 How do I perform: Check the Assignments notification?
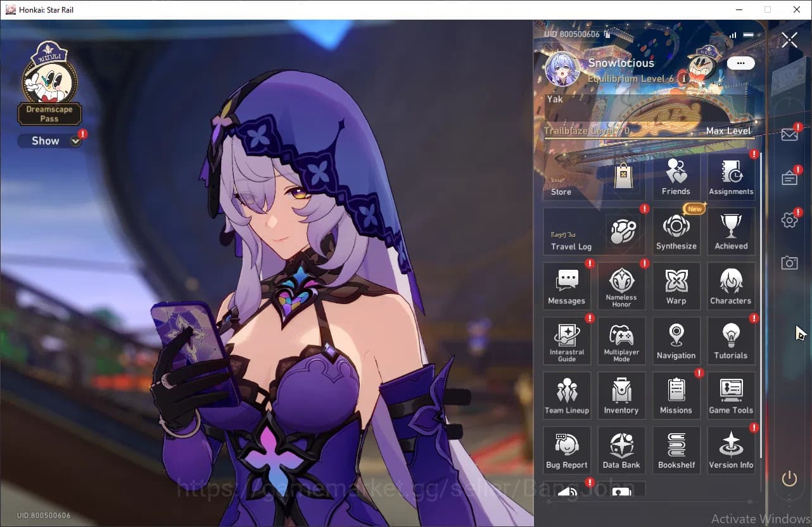click(x=731, y=176)
